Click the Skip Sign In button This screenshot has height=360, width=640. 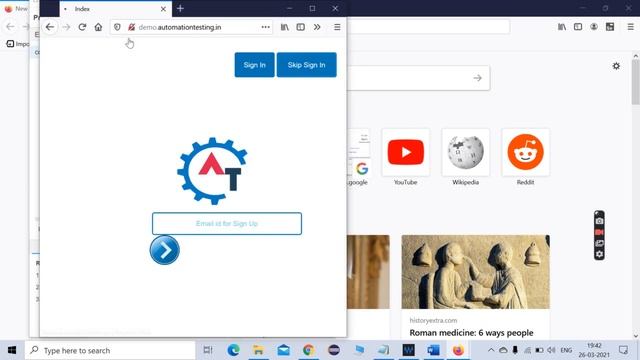[x=307, y=64]
